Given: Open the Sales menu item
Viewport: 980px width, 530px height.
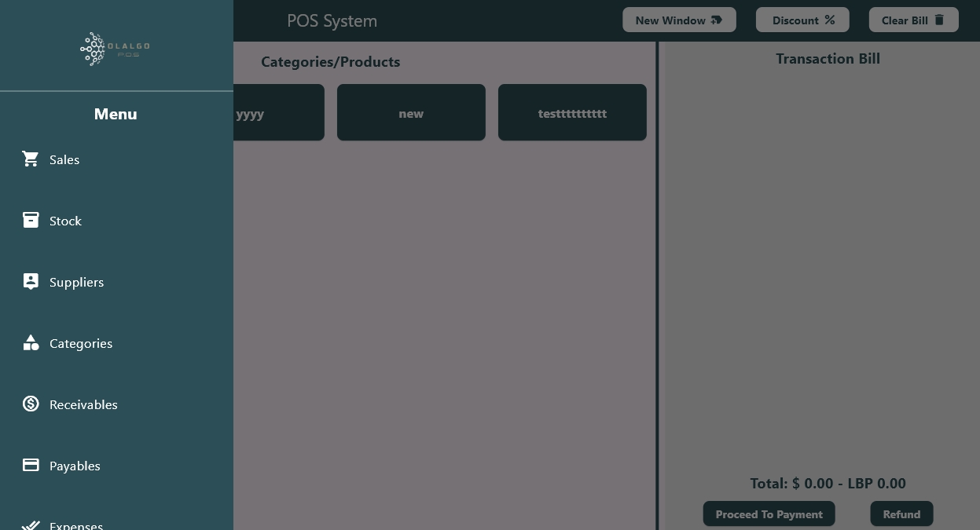Looking at the screenshot, I should [64, 160].
